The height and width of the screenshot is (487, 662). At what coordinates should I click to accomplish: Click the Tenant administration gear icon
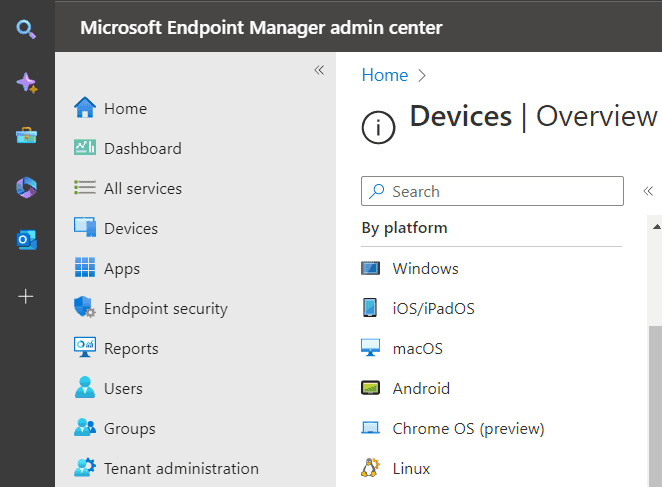point(85,467)
